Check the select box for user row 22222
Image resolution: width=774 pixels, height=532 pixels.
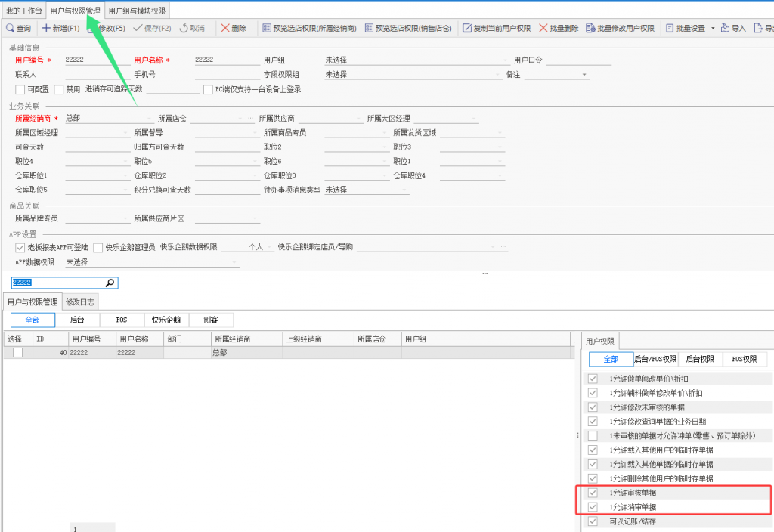click(18, 352)
